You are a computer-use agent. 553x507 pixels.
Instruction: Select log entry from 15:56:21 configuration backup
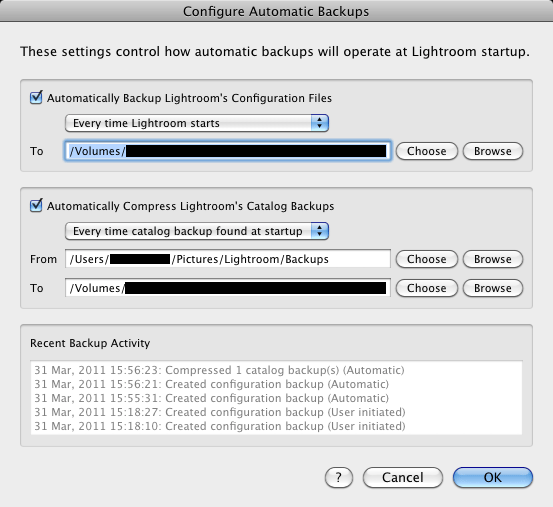pos(212,384)
